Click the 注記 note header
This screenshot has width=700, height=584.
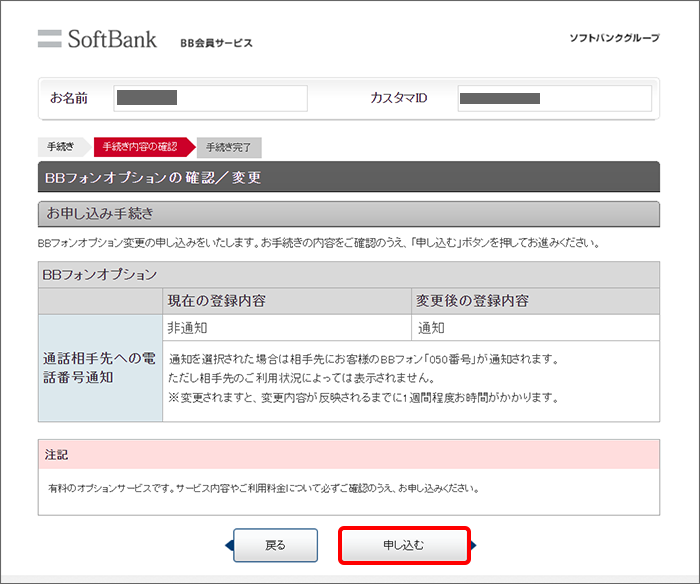(349, 455)
